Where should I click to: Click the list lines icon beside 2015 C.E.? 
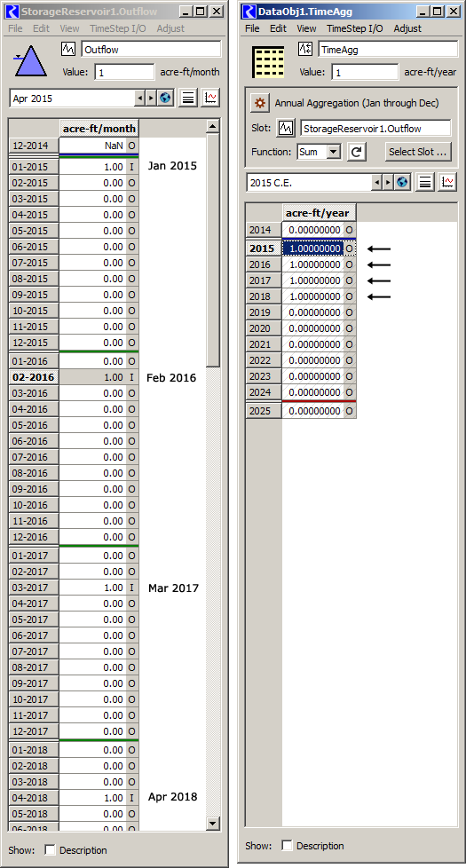pos(425,182)
